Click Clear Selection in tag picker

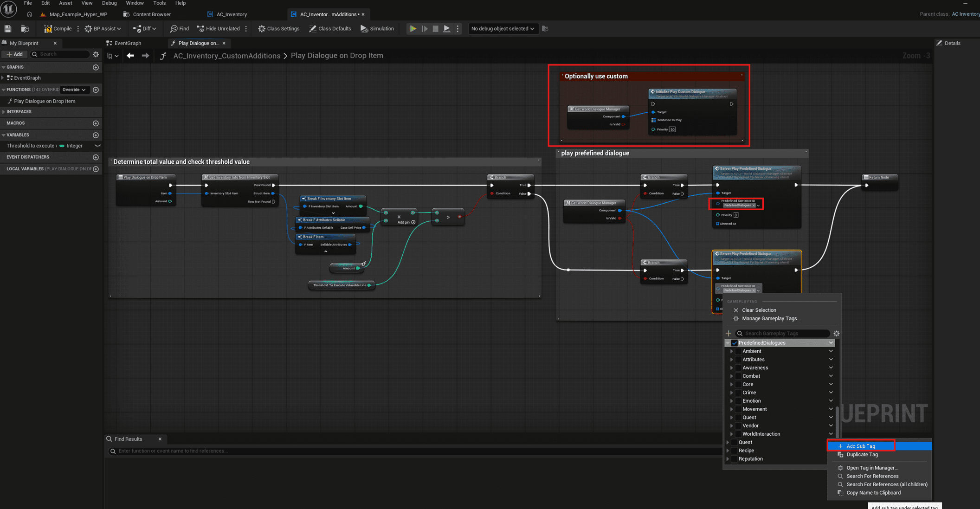(x=759, y=310)
